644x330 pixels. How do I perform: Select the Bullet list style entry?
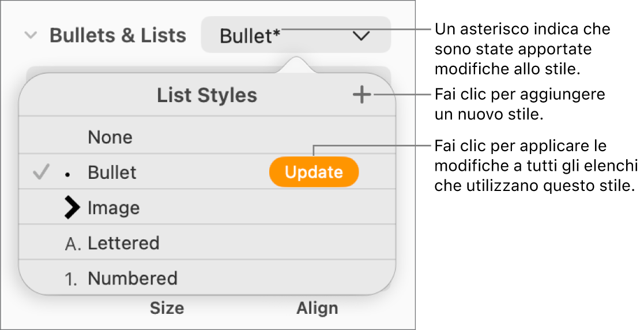[x=112, y=172]
